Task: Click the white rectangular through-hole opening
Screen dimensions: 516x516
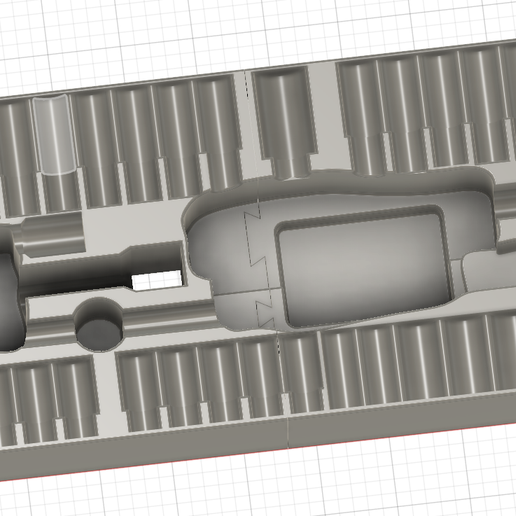Action: click(157, 280)
